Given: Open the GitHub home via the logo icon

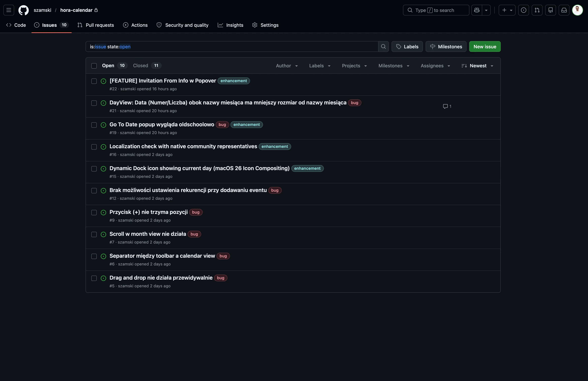Looking at the screenshot, I should tap(23, 10).
